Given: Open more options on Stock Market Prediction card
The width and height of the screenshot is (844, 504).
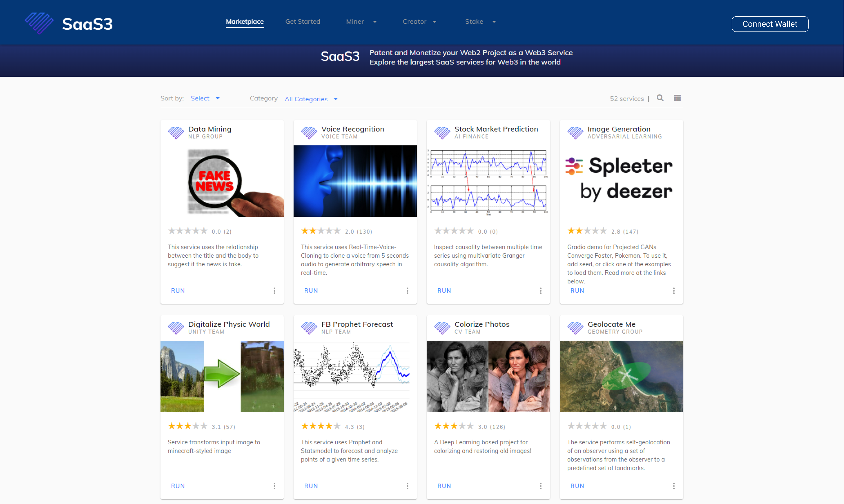Looking at the screenshot, I should [540, 291].
